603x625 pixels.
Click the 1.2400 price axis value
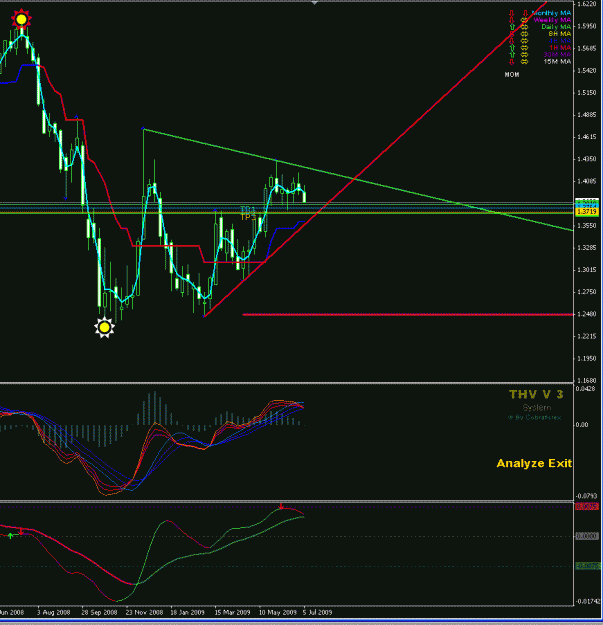point(587,314)
